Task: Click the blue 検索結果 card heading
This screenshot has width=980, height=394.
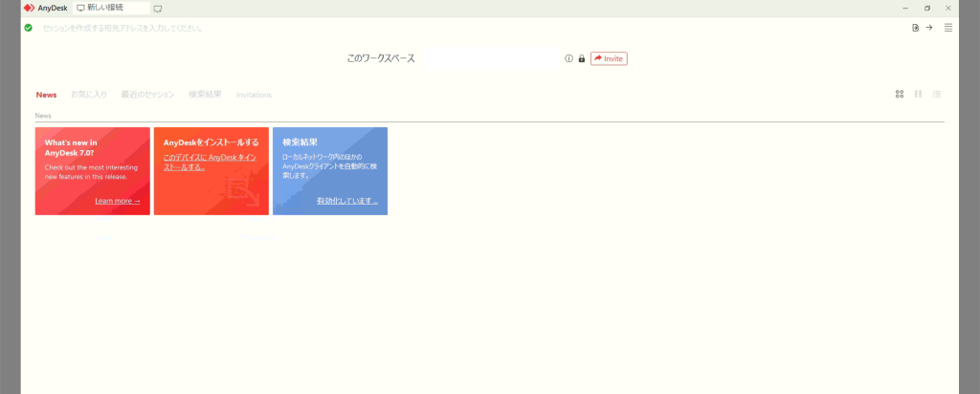Action: [x=300, y=142]
